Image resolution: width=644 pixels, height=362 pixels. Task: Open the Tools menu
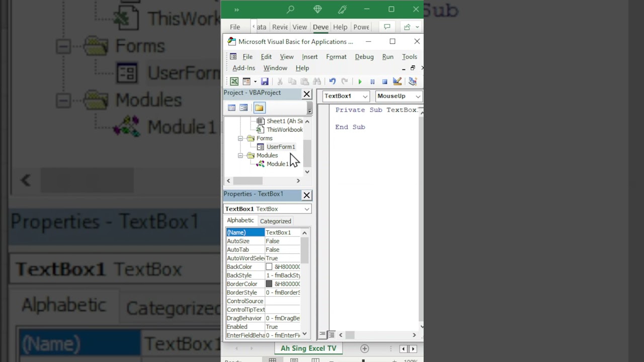point(410,57)
